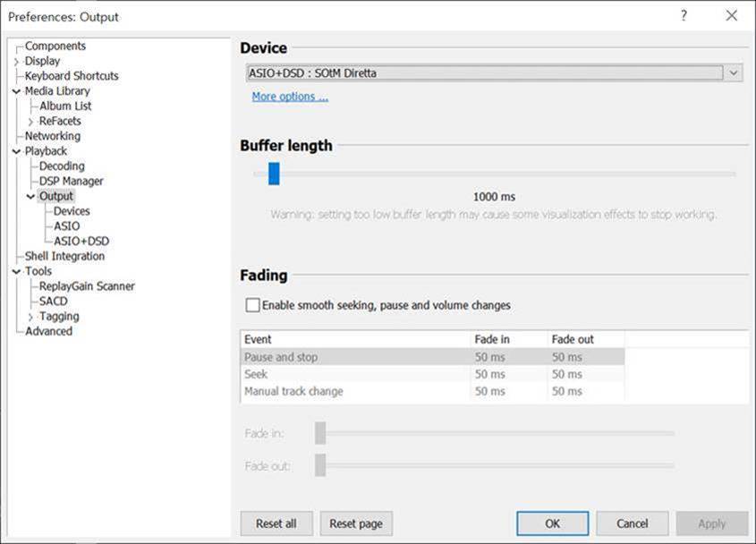The width and height of the screenshot is (756, 544).
Task: Enable smooth seeking, pause and volume changes
Action: click(x=253, y=305)
